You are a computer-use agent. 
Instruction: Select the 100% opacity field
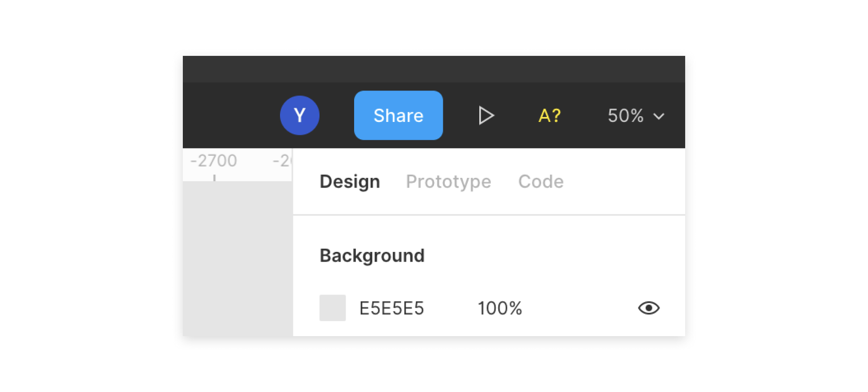(500, 308)
